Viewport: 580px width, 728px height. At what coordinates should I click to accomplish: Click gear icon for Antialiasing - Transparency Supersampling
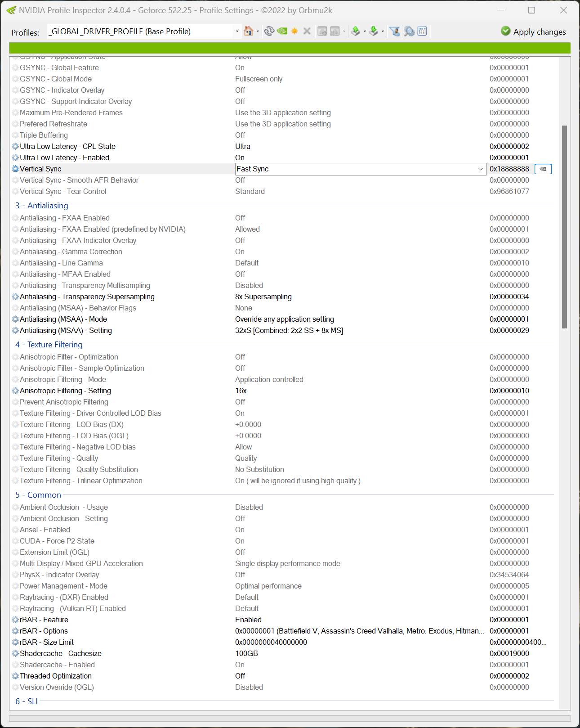point(15,297)
